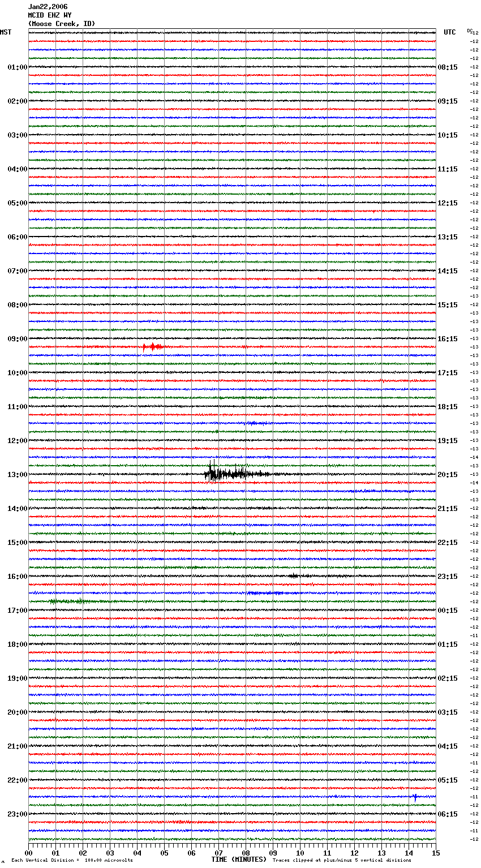This screenshot has width=481, height=868.
Task: Click the 04:15 UTC time label
Action: click(x=448, y=746)
